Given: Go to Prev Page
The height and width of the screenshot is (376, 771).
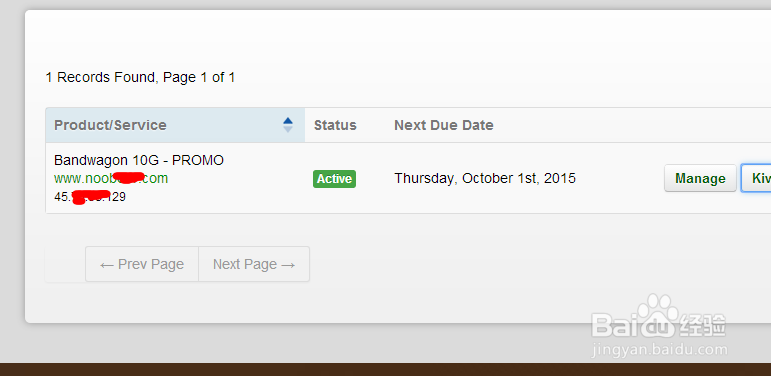Looking at the screenshot, I should point(142,264).
